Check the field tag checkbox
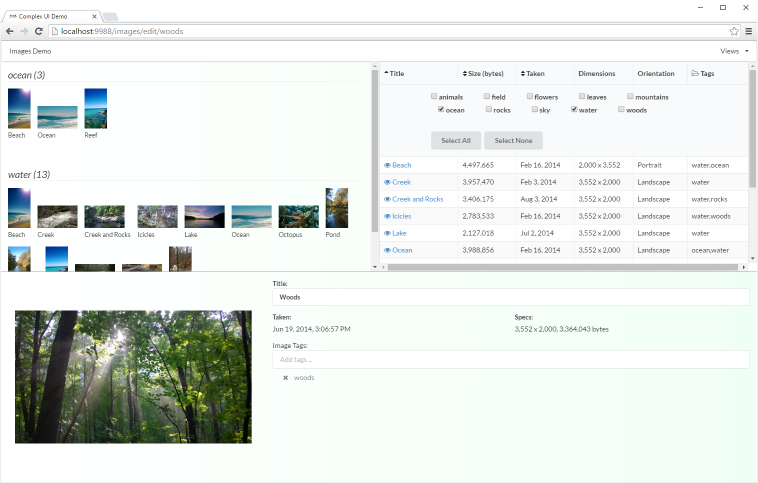This screenshot has height=483, width=758. click(x=487, y=96)
